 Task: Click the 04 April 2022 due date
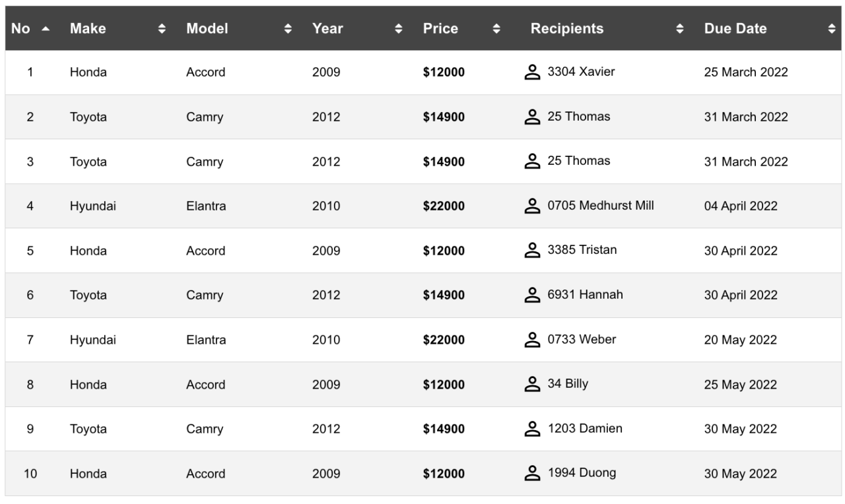[x=741, y=206]
